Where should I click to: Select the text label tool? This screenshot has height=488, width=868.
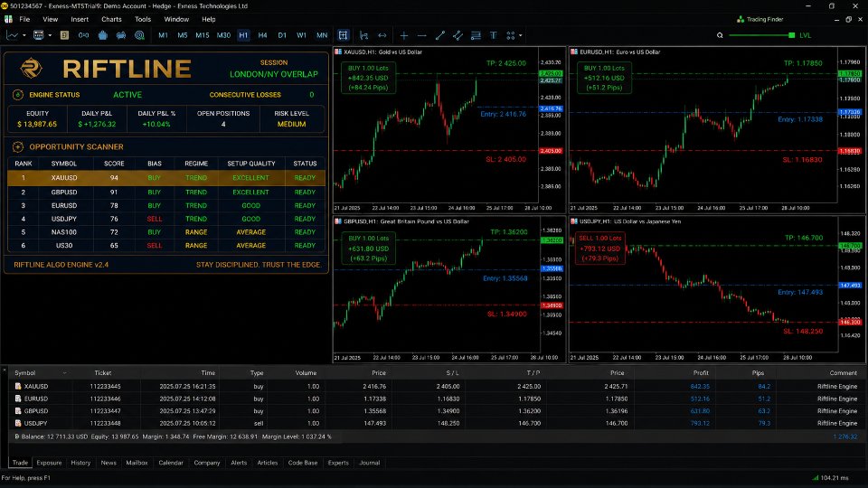click(x=494, y=35)
